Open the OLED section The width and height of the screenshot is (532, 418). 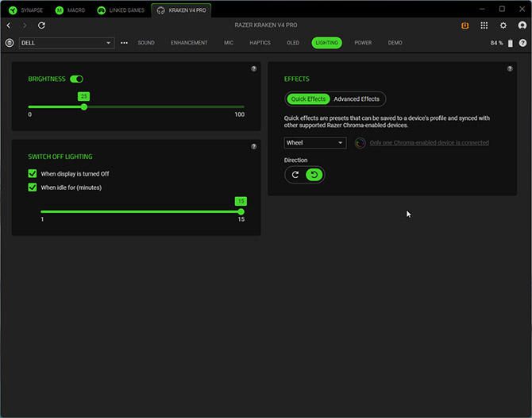click(x=293, y=43)
